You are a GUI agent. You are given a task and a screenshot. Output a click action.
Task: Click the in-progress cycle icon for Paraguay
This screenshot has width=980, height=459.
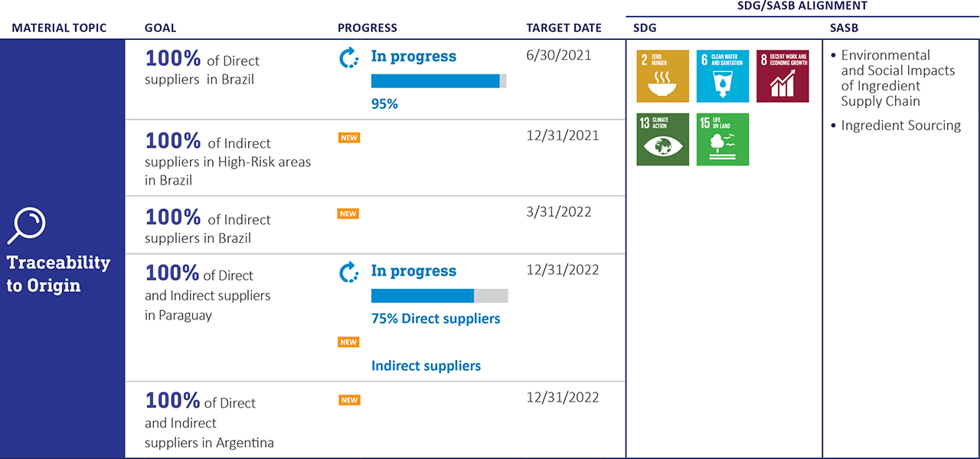coord(348,272)
